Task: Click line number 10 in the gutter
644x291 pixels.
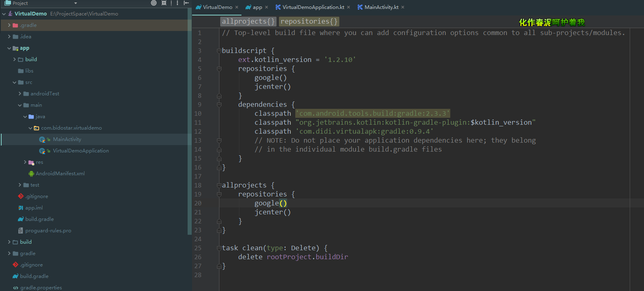Action: click(x=198, y=114)
